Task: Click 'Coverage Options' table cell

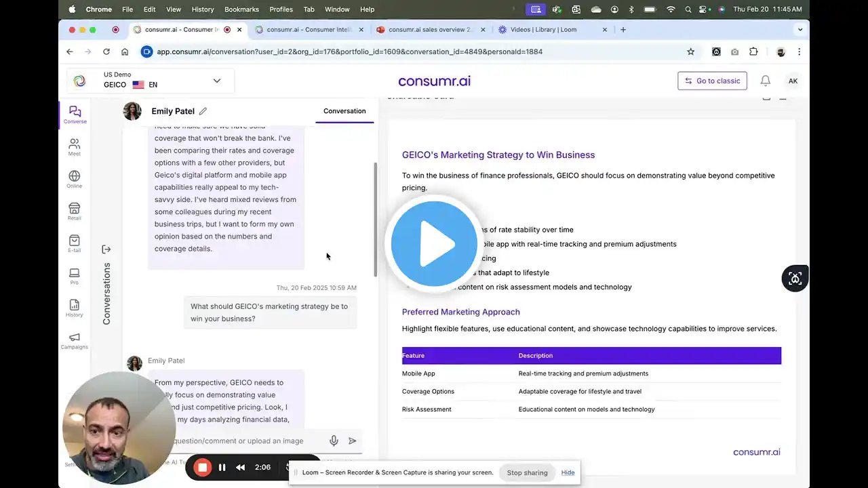Action: click(428, 391)
